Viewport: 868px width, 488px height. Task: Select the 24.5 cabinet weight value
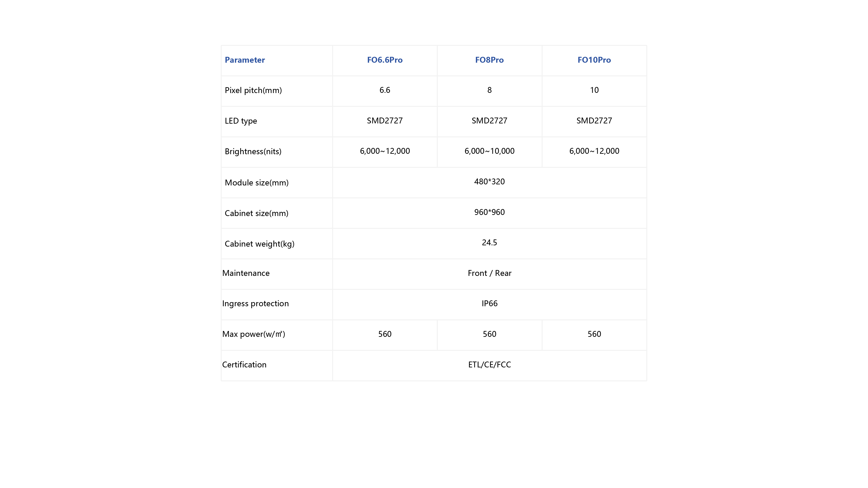(489, 242)
